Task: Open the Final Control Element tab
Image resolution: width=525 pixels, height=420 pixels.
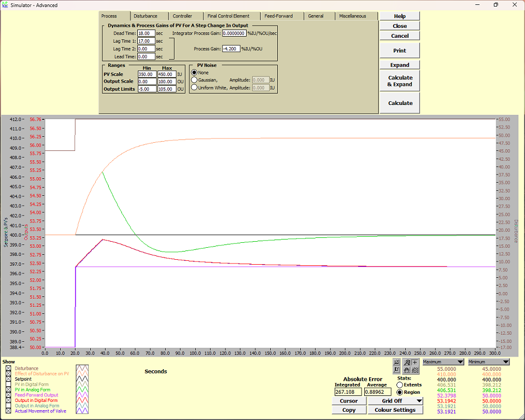Action: pyautogui.click(x=227, y=16)
